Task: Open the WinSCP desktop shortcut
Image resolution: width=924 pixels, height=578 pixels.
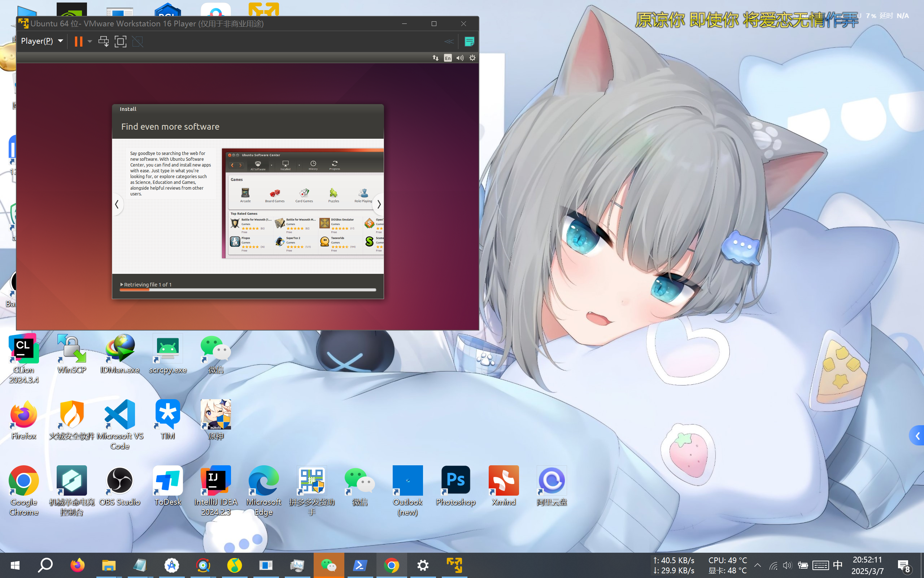Action: click(71, 353)
